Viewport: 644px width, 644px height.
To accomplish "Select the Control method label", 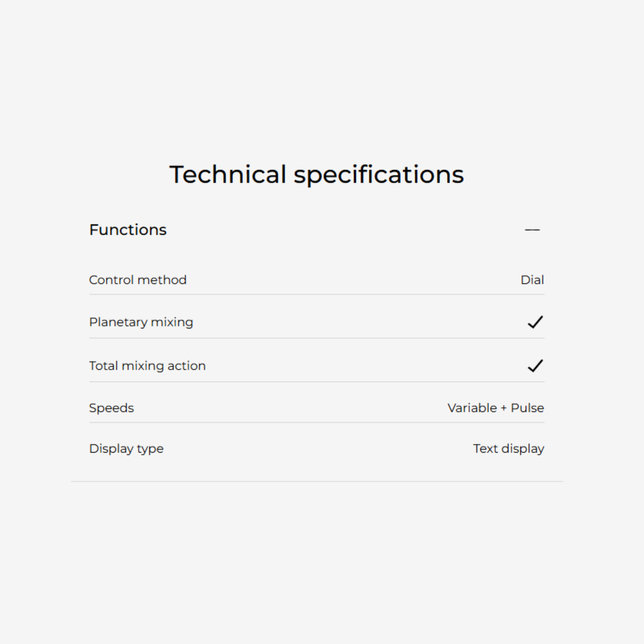I will [138, 280].
